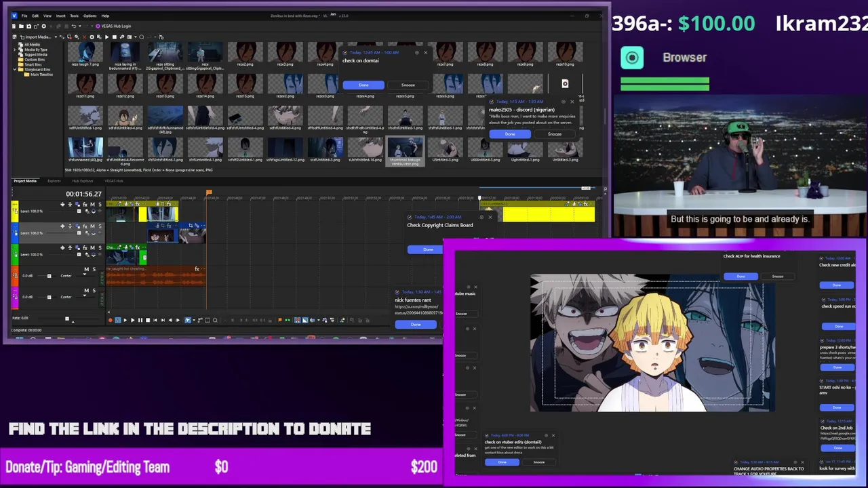The width and height of the screenshot is (868, 488).
Task: Go to end of the project
Action: click(x=163, y=320)
